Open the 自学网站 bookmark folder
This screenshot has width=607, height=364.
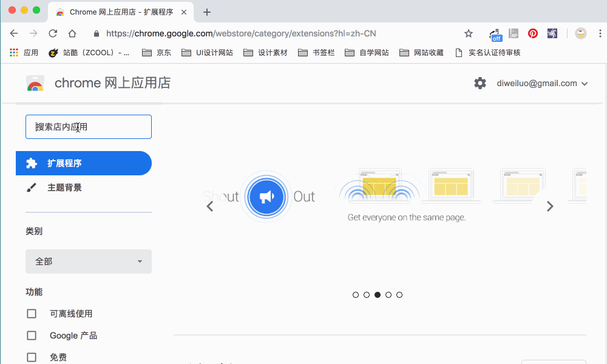[367, 53]
